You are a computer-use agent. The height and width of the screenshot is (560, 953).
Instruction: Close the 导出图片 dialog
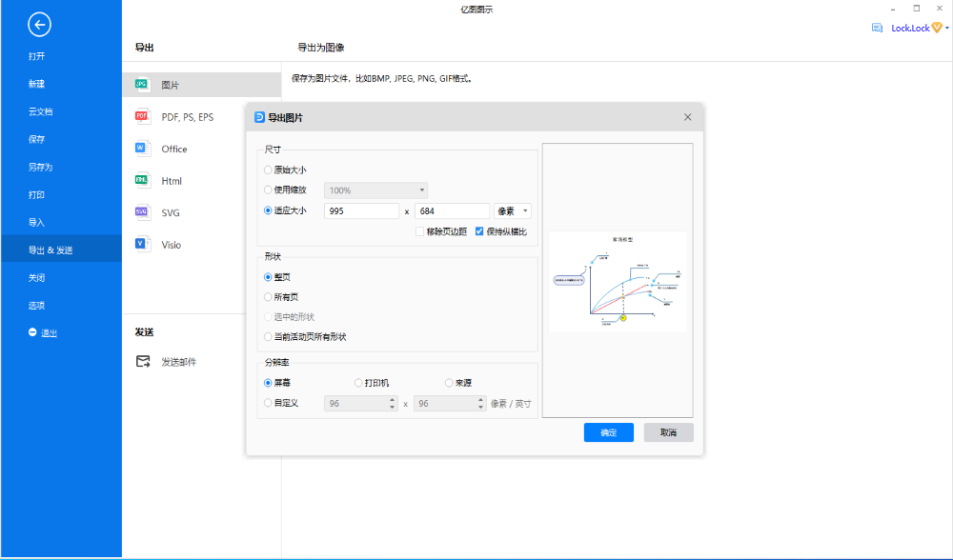pos(687,117)
